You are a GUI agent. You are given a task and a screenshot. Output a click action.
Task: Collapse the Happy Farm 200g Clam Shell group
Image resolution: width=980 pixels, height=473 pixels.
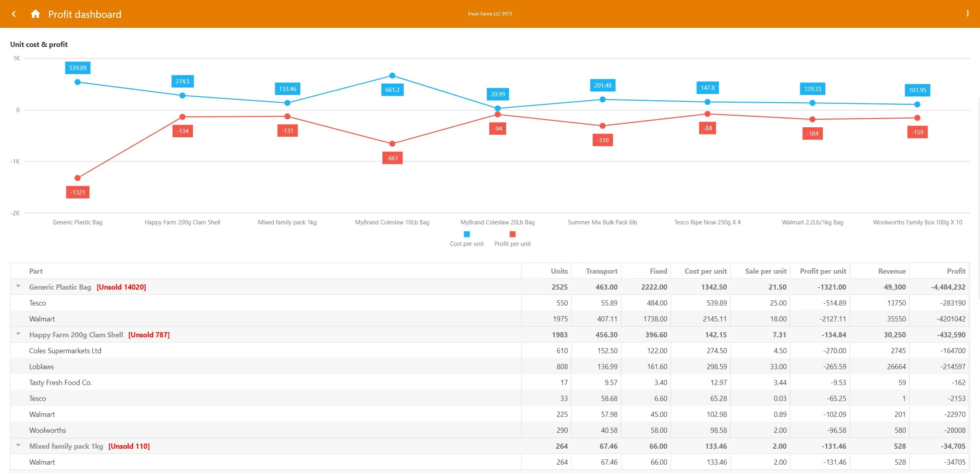click(18, 334)
